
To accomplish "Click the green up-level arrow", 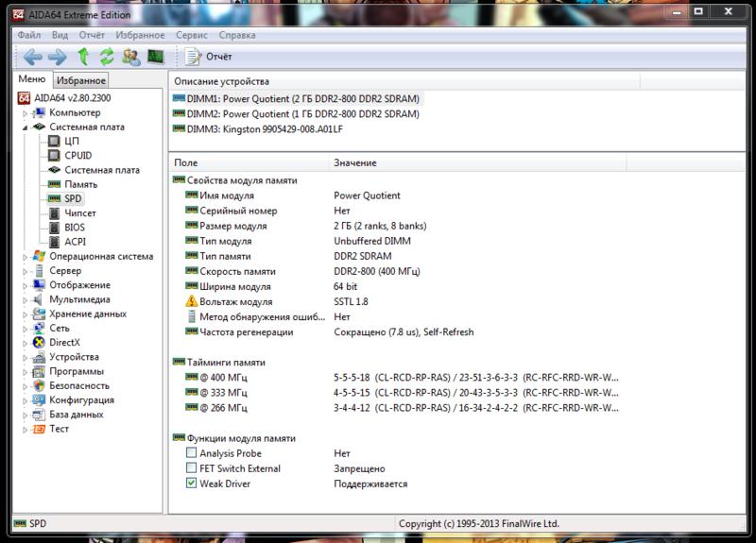I will 83,57.
